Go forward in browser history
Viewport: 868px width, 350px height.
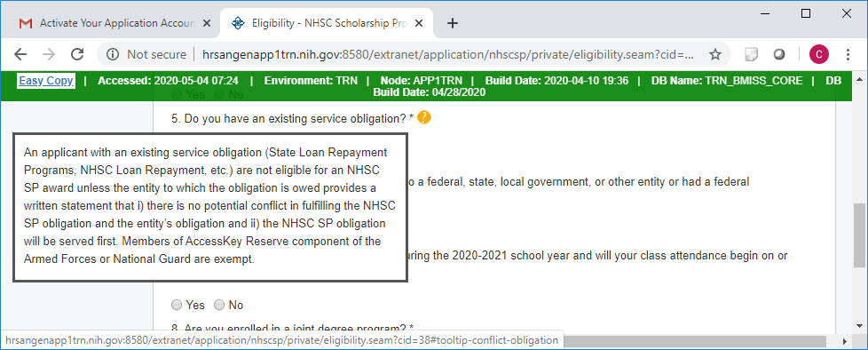pyautogui.click(x=50, y=54)
